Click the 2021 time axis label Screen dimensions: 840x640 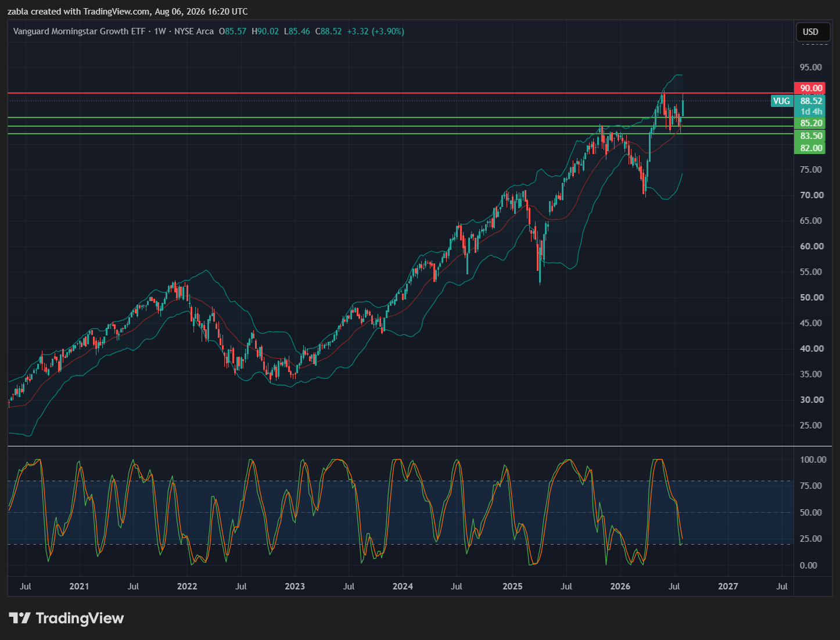point(79,587)
